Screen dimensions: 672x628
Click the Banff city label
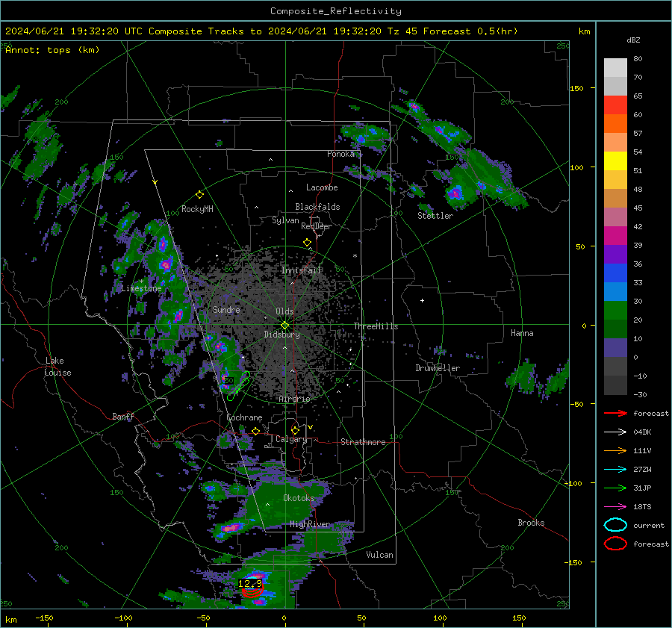tap(123, 416)
